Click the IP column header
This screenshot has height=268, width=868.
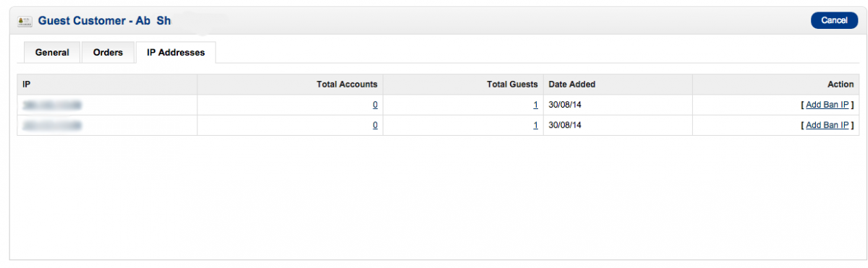tap(107, 85)
